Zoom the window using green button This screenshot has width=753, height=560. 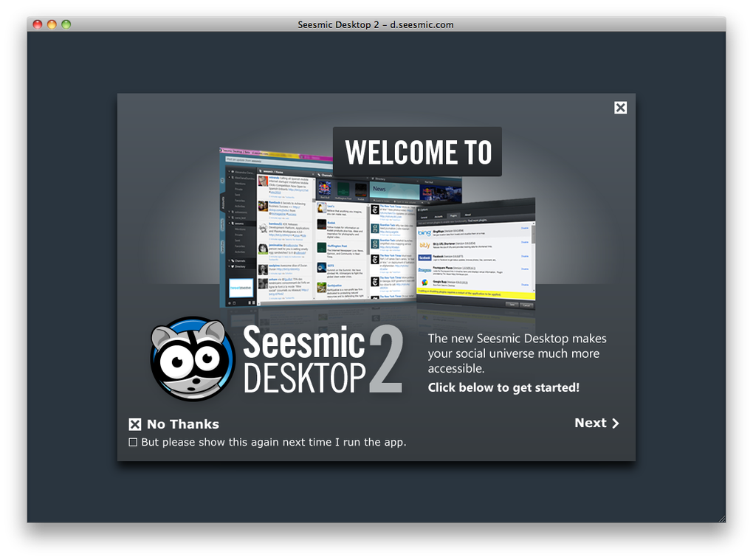tap(66, 24)
